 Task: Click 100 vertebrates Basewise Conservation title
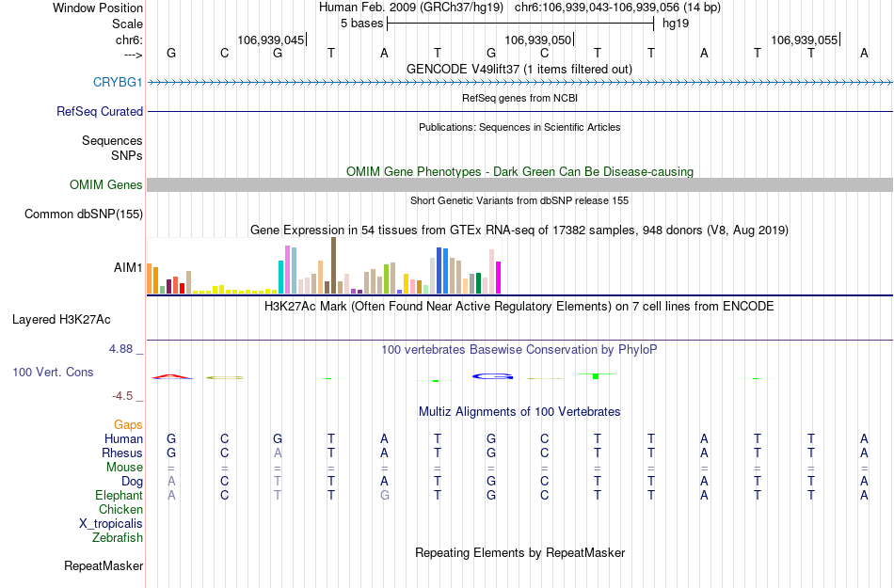tap(519, 349)
